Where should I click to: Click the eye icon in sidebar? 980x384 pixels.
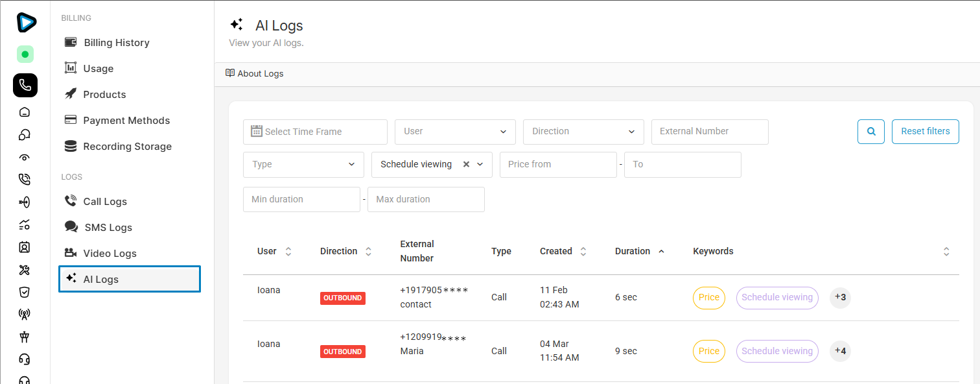25,157
